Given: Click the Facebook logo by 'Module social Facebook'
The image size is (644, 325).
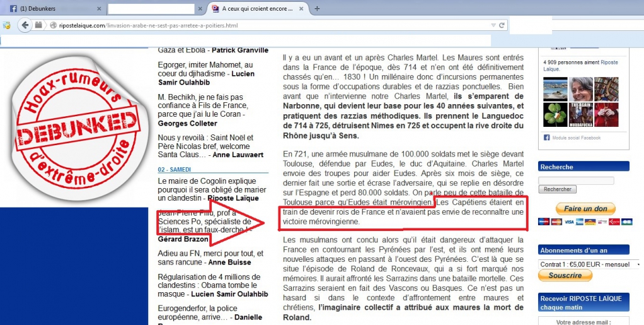Looking at the screenshot, I should tap(547, 138).
